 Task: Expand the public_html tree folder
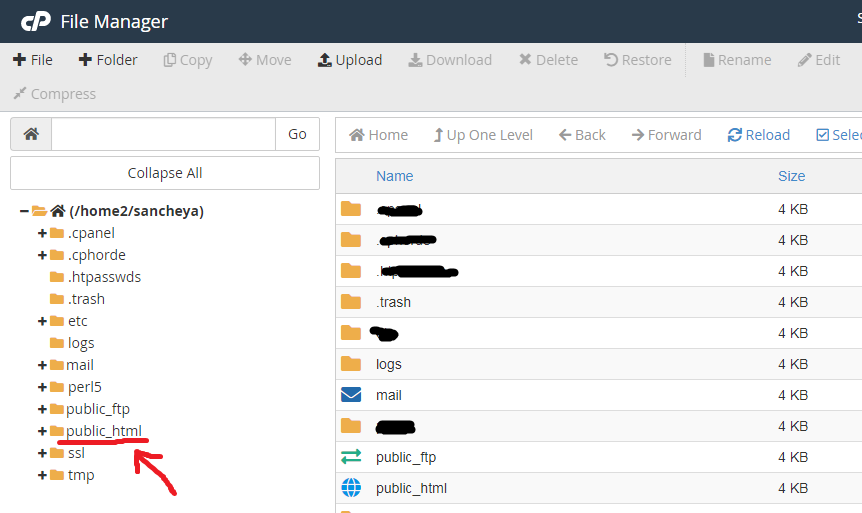pos(42,431)
